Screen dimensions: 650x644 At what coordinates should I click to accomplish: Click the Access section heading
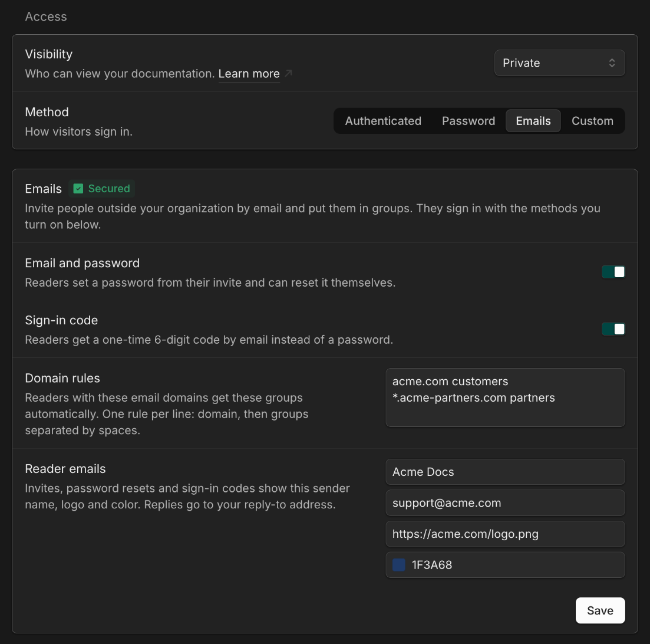coord(45,17)
